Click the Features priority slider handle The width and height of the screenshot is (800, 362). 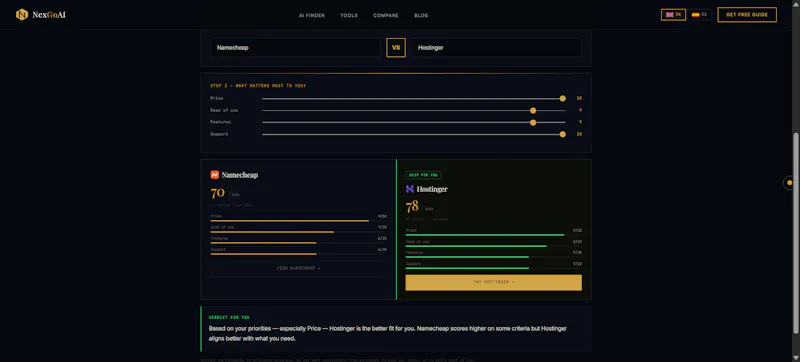533,122
